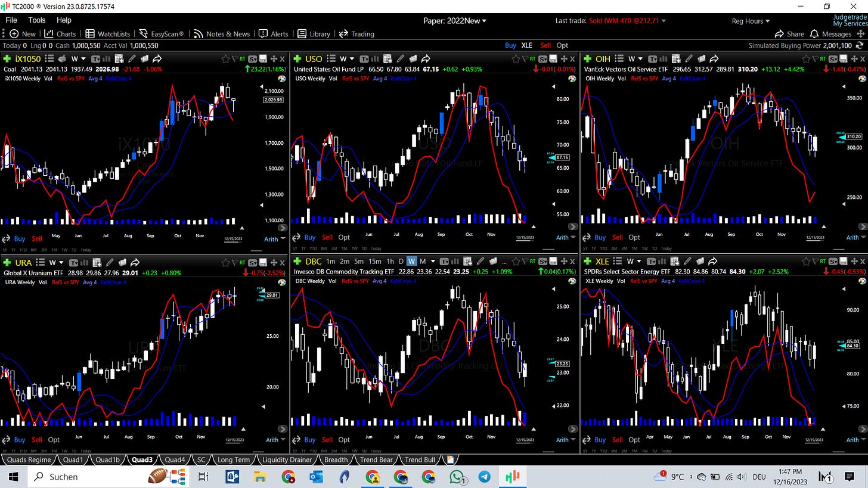Click the save disk icon in USO chart

pos(553,59)
